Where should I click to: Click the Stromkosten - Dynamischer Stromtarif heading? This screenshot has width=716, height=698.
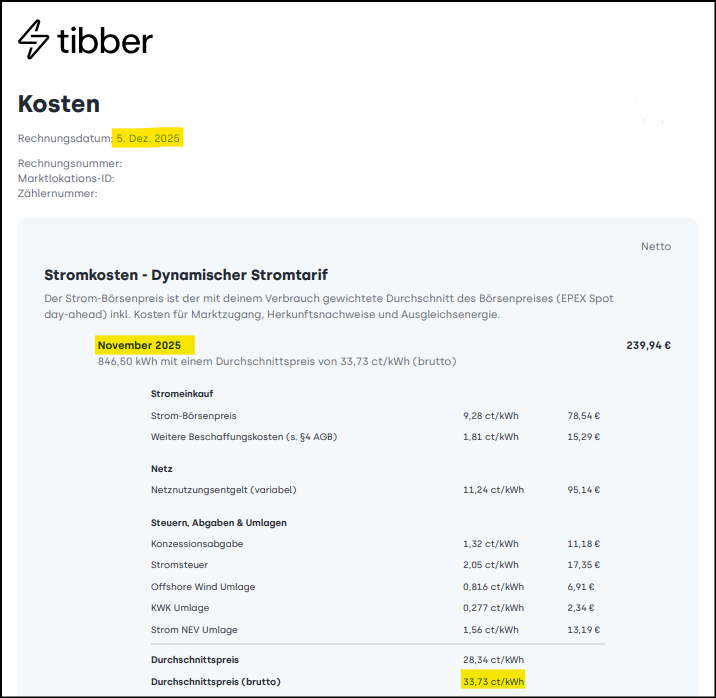(x=186, y=275)
